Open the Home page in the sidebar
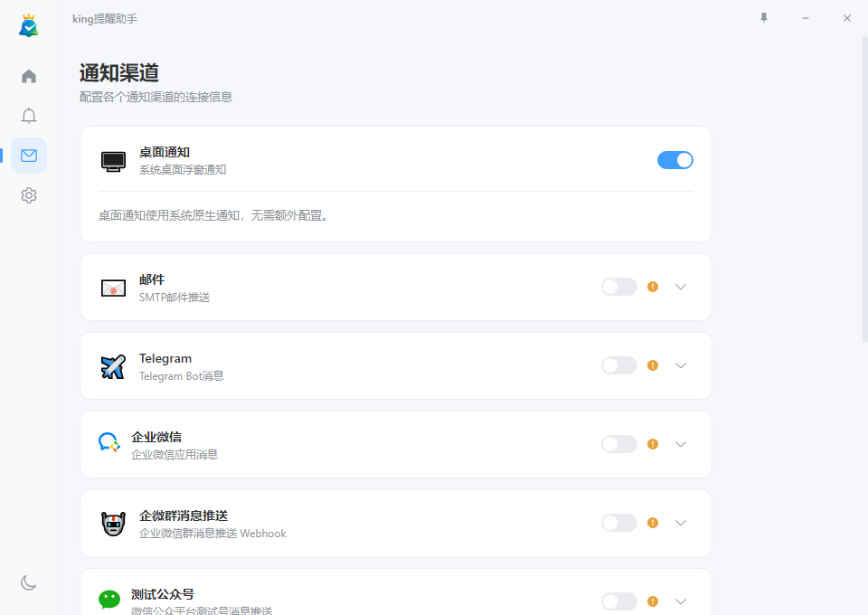 click(28, 76)
